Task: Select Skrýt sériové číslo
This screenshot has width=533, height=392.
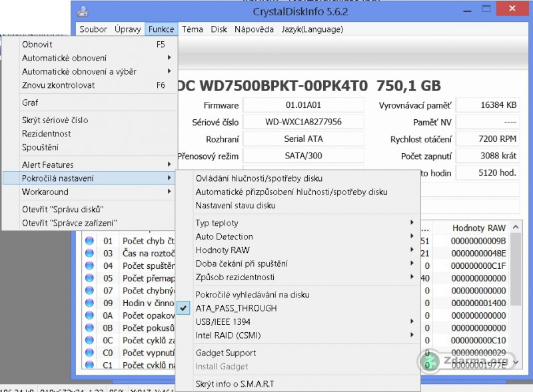Action: (x=90, y=120)
